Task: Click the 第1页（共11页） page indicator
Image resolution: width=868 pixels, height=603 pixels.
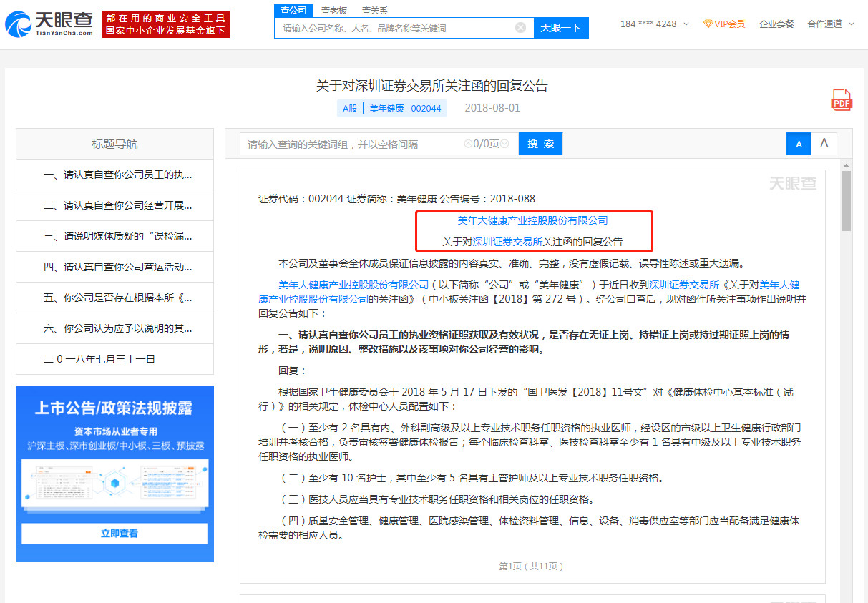Action: pos(532,566)
